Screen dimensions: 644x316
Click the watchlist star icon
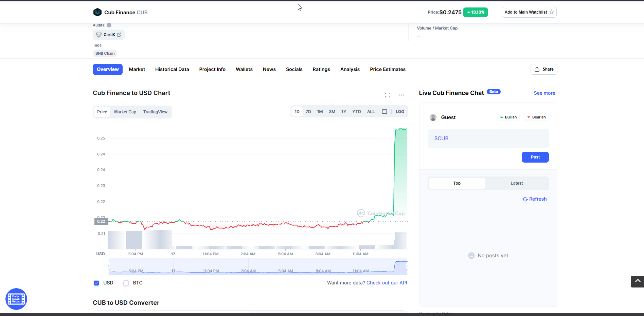click(552, 12)
